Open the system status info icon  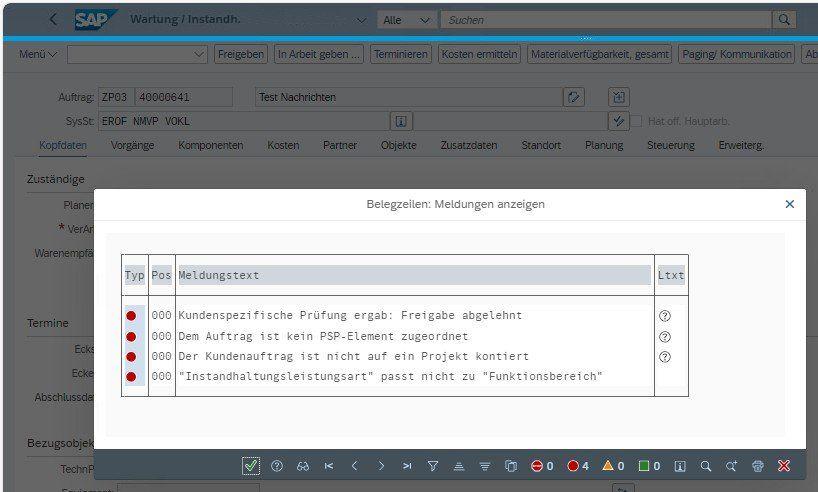pyautogui.click(x=401, y=121)
